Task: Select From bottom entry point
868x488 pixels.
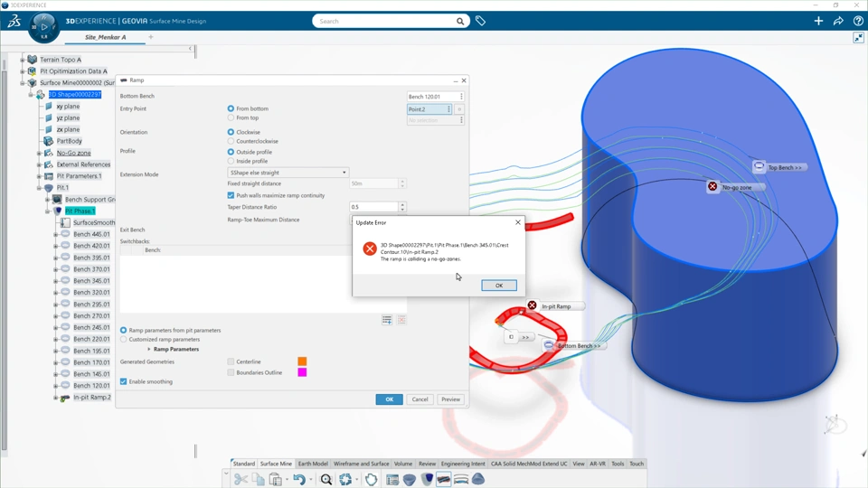Action: point(231,108)
